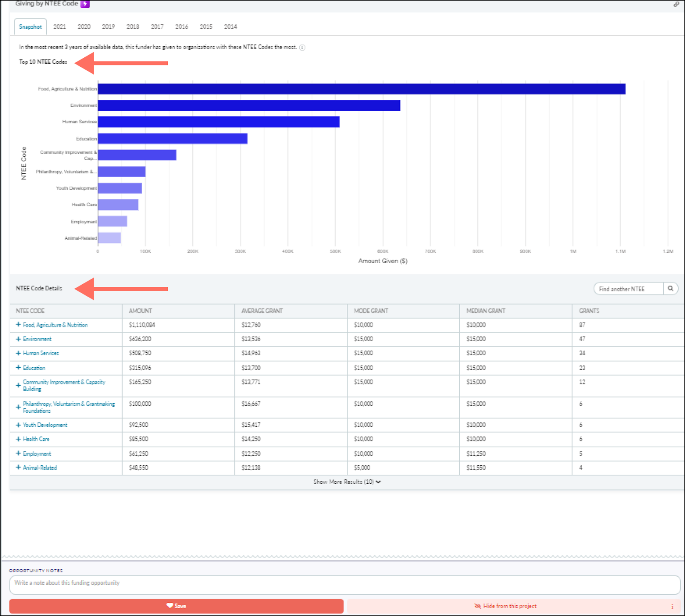
Task: Open the Youth Development link
Action: click(45, 425)
